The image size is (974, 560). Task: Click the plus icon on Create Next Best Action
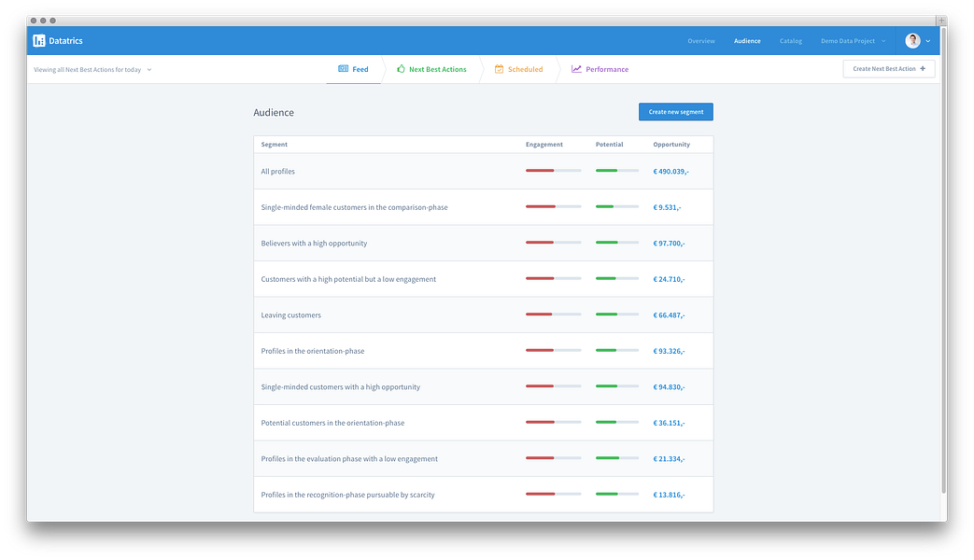tap(923, 68)
